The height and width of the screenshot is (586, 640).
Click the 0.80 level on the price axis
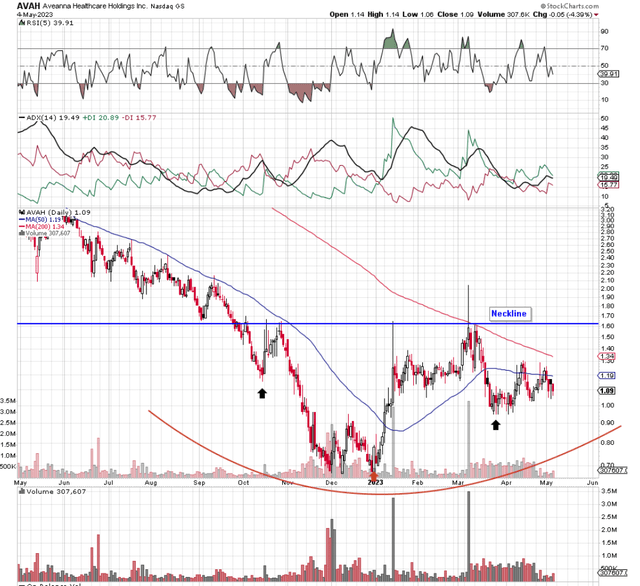pos(607,443)
